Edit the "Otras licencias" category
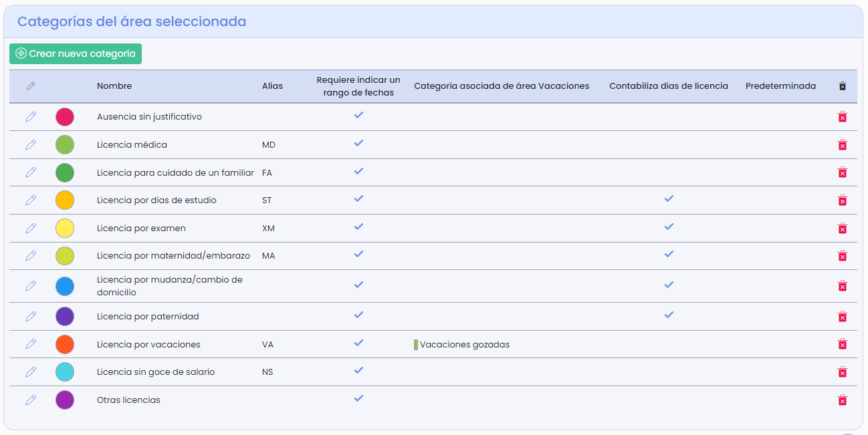Viewport: 868px width, 435px height. point(30,400)
